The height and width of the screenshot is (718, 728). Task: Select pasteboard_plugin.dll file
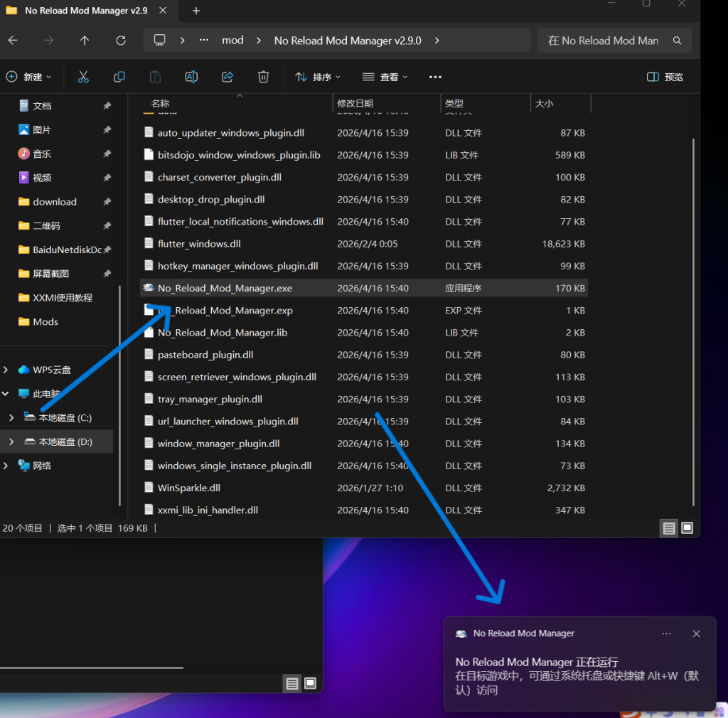pyautogui.click(x=364, y=355)
